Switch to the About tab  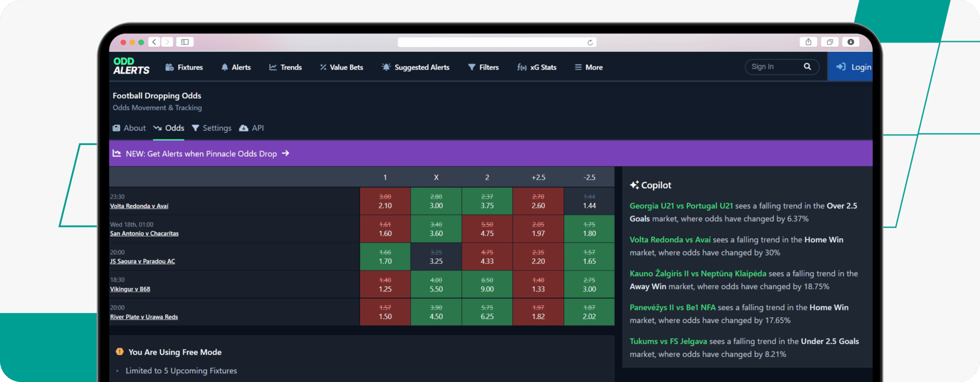129,128
